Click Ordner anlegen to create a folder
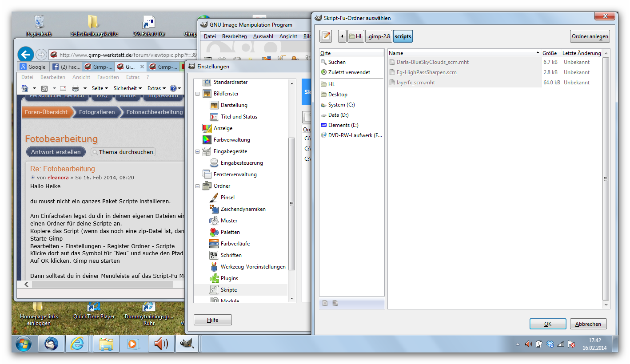The height and width of the screenshot is (364, 630). pyautogui.click(x=590, y=36)
